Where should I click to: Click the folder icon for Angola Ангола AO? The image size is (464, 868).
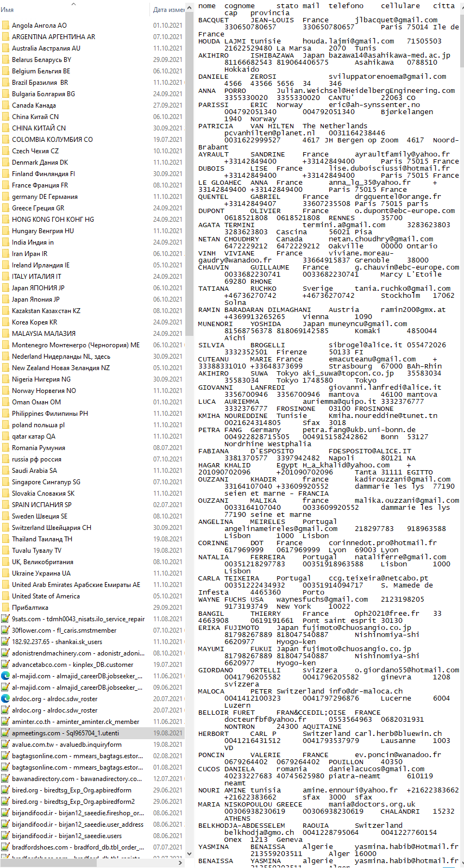click(x=5, y=25)
